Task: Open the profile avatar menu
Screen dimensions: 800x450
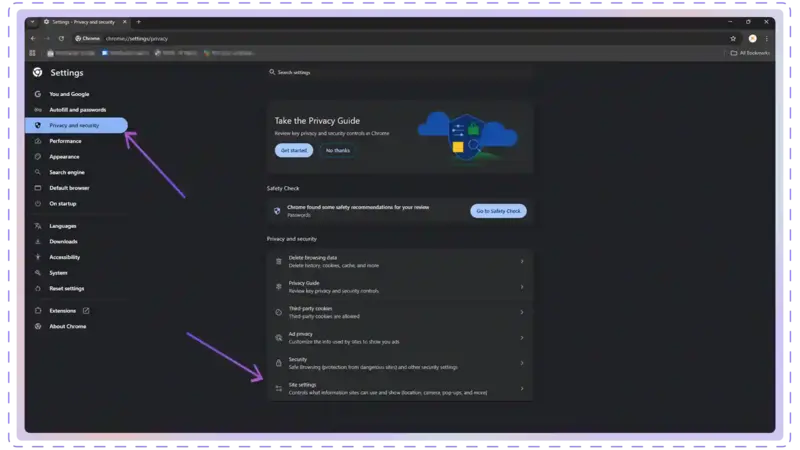Action: (x=753, y=38)
